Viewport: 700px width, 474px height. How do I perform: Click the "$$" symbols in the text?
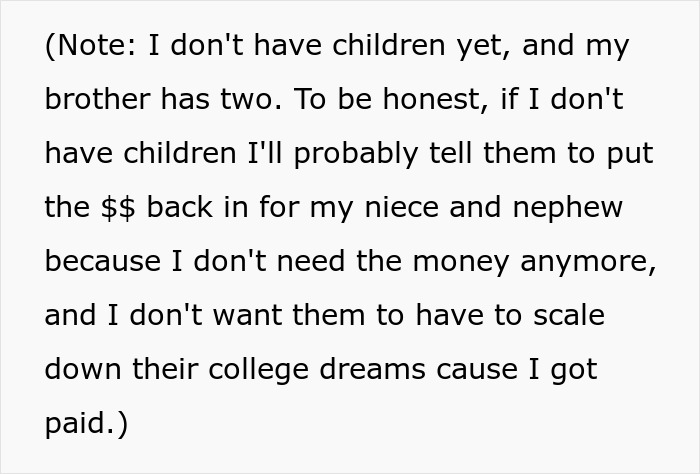[x=118, y=208]
